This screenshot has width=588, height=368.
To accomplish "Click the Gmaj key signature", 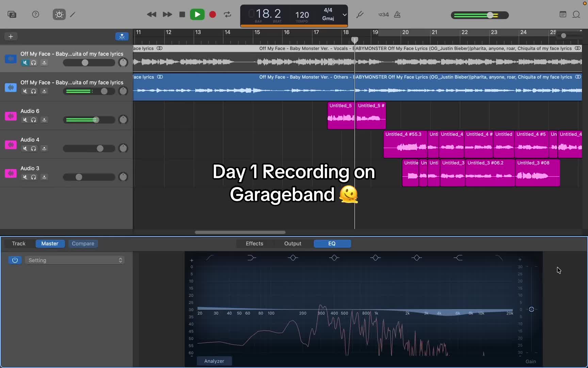I will tap(328, 18).
